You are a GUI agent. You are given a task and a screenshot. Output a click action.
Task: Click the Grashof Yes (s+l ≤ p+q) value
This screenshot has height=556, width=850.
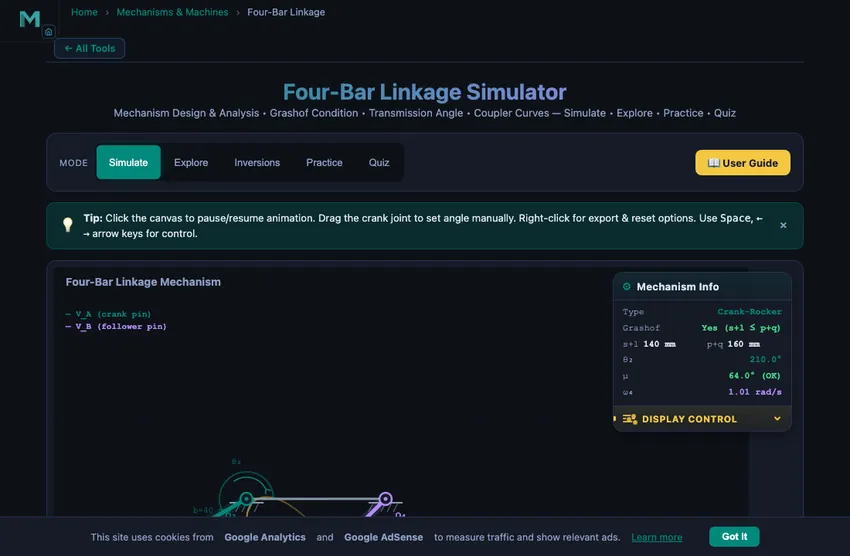click(740, 328)
